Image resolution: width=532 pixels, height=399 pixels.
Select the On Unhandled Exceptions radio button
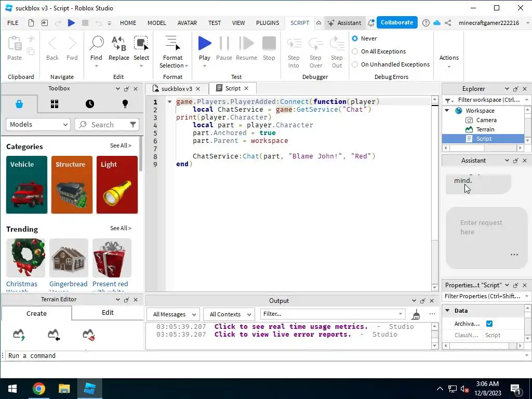pyautogui.click(x=355, y=64)
